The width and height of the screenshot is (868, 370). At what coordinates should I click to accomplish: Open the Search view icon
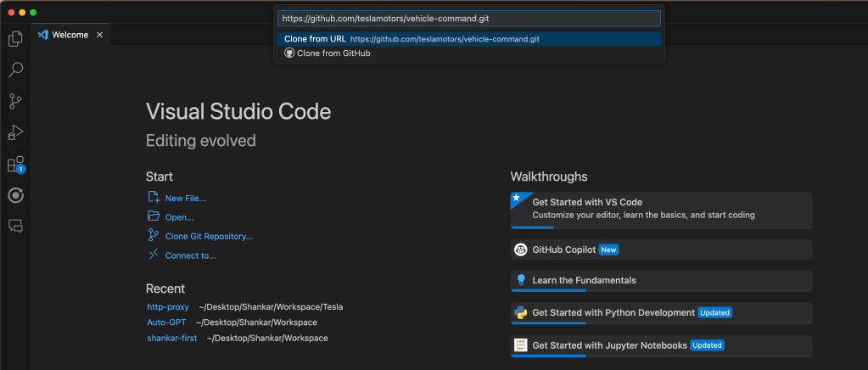(15, 70)
